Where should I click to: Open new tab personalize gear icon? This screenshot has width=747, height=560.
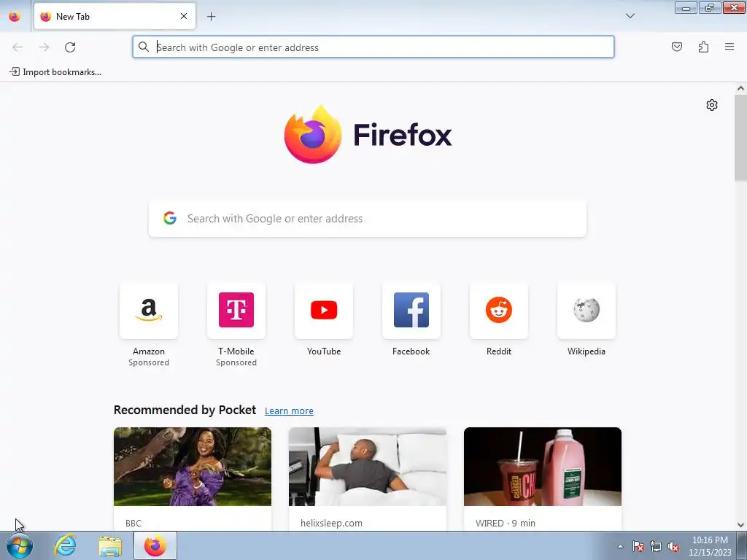[x=712, y=105]
